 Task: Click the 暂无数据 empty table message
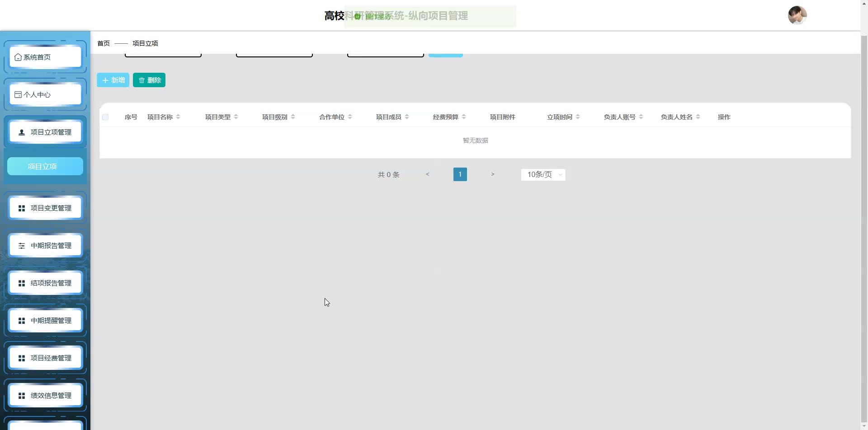coord(476,140)
